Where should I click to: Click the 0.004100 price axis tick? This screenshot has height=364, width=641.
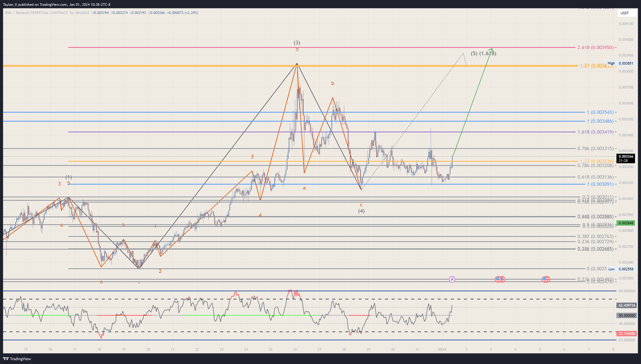(x=626, y=24)
